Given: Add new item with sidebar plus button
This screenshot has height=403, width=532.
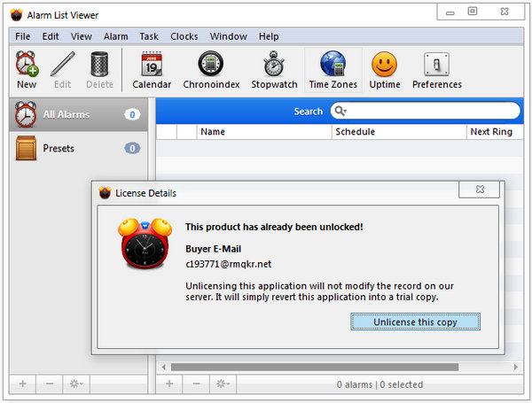Looking at the screenshot, I should click(23, 384).
